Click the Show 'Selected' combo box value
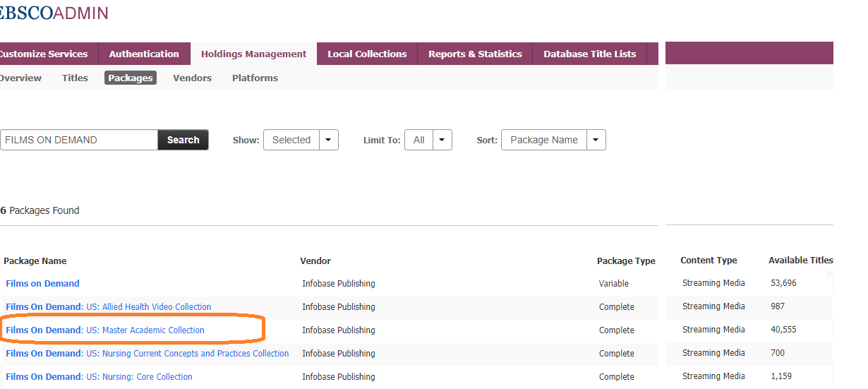The width and height of the screenshot is (868, 389). click(x=291, y=140)
